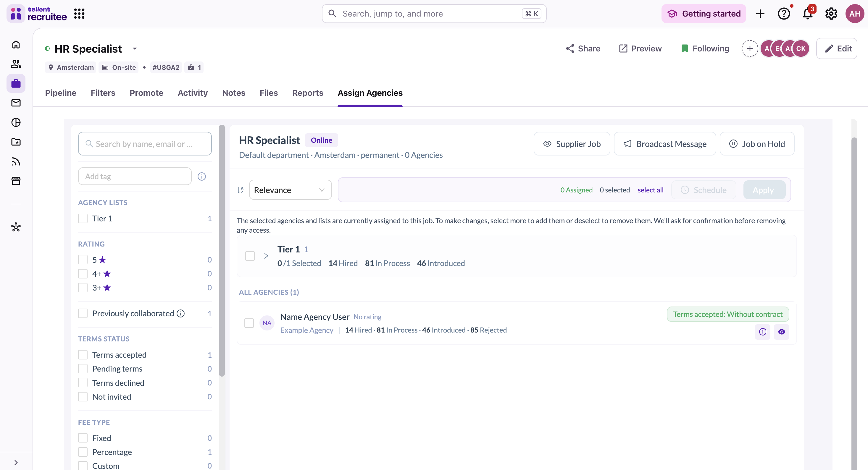868x470 pixels.
Task: Check the Fixed fee type filter
Action: click(x=83, y=438)
